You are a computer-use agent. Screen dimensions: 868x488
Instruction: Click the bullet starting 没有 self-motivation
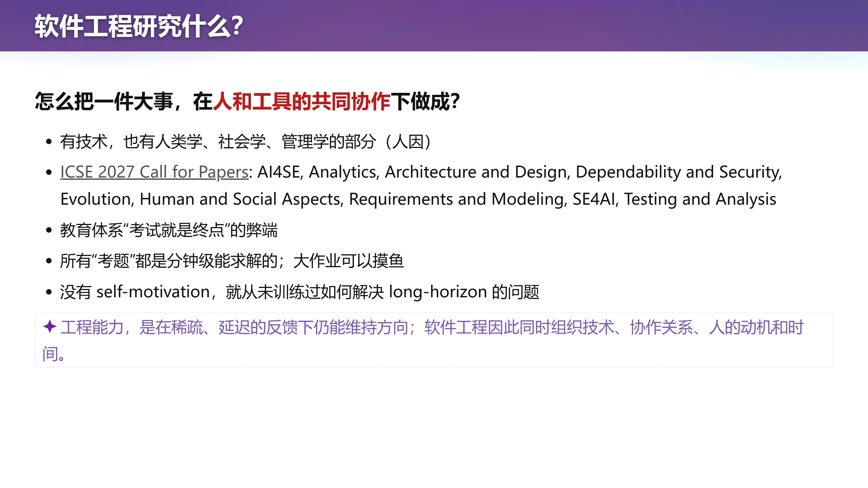(x=300, y=292)
